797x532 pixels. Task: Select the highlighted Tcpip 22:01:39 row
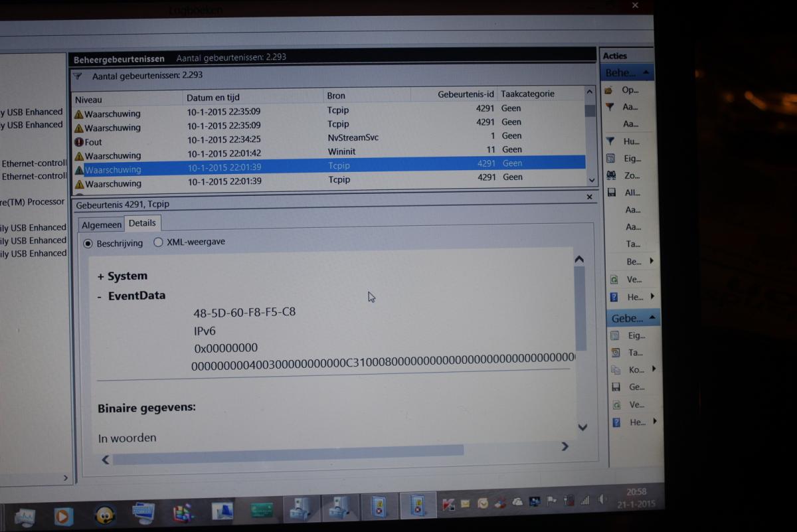(329, 165)
